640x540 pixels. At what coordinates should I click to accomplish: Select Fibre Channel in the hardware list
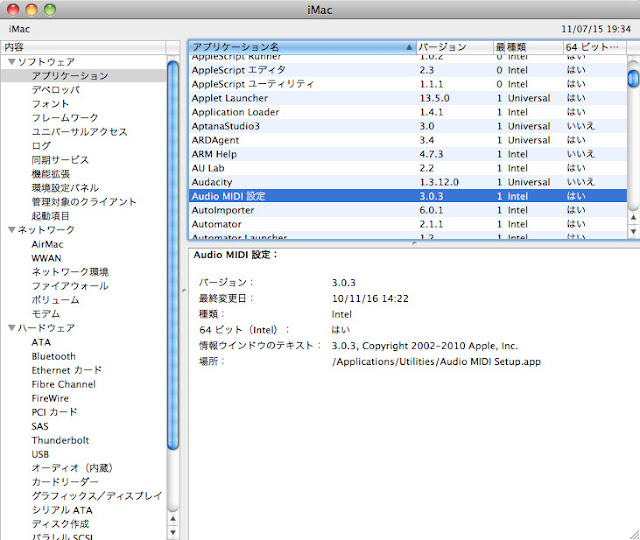click(63, 384)
